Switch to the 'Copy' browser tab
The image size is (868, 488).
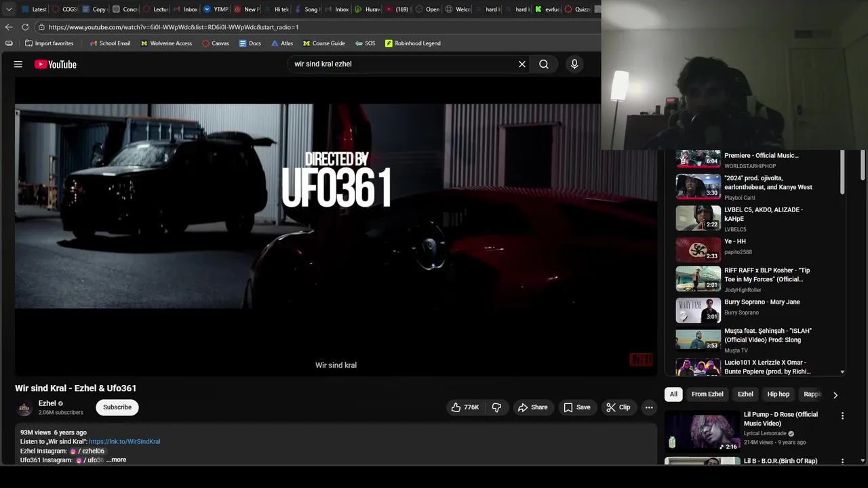coord(94,9)
